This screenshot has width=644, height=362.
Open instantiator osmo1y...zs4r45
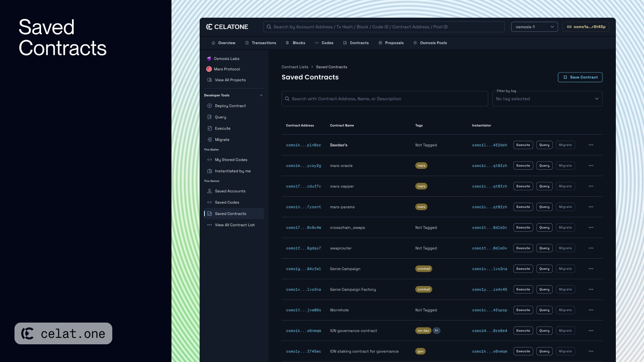point(489,290)
